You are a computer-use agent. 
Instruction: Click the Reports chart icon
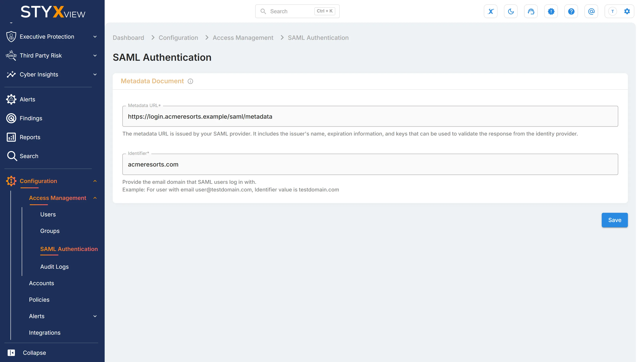pos(11,137)
